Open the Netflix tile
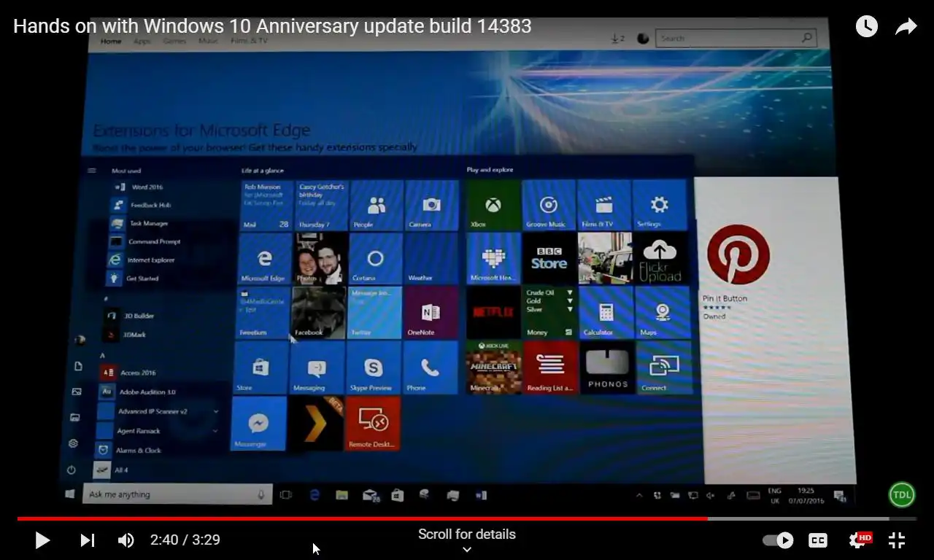 click(x=493, y=313)
